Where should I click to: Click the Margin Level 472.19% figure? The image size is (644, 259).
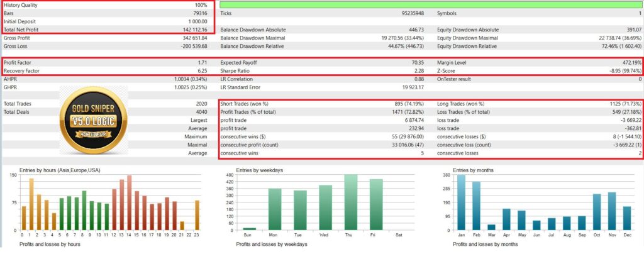tap(629, 63)
